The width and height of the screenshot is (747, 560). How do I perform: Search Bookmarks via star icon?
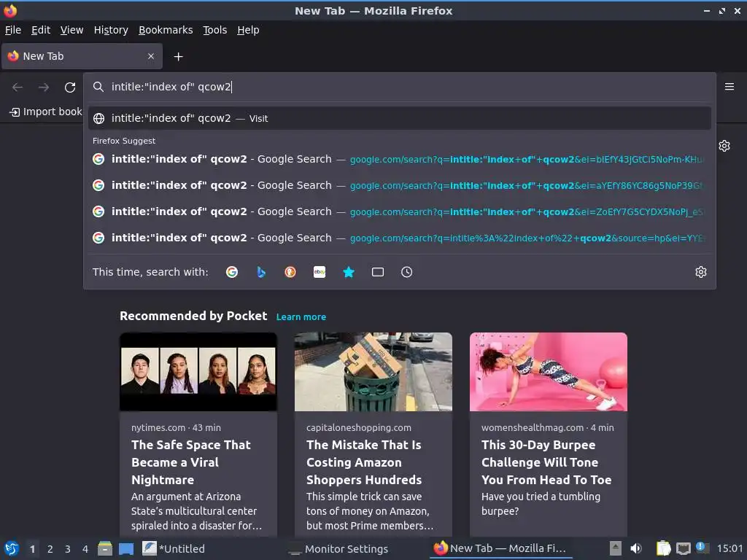click(x=349, y=272)
